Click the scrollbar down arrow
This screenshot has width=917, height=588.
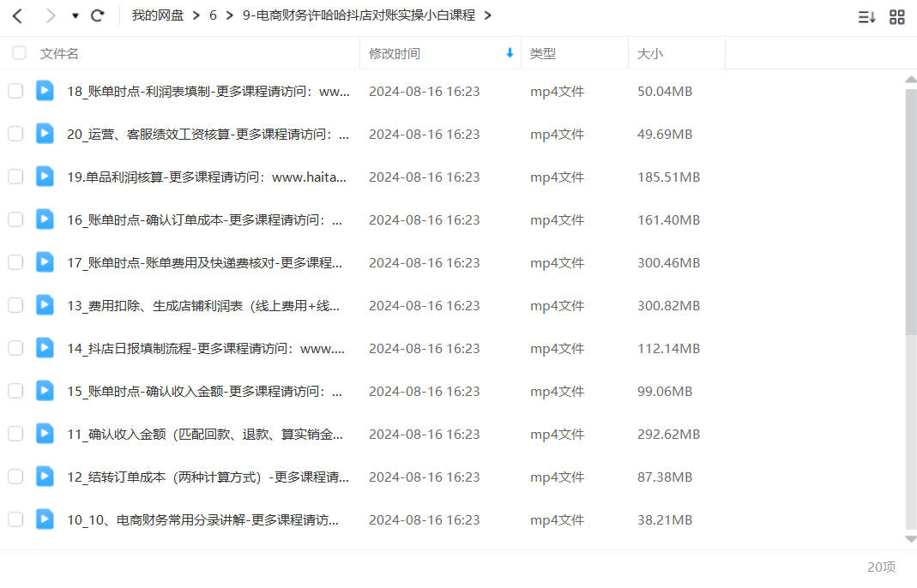click(x=911, y=539)
